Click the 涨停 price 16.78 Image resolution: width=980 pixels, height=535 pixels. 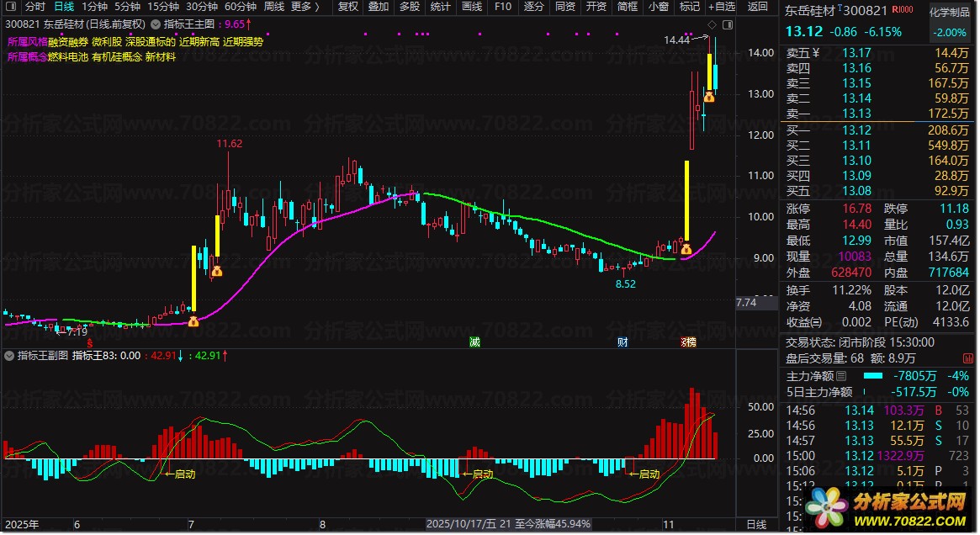[856, 209]
